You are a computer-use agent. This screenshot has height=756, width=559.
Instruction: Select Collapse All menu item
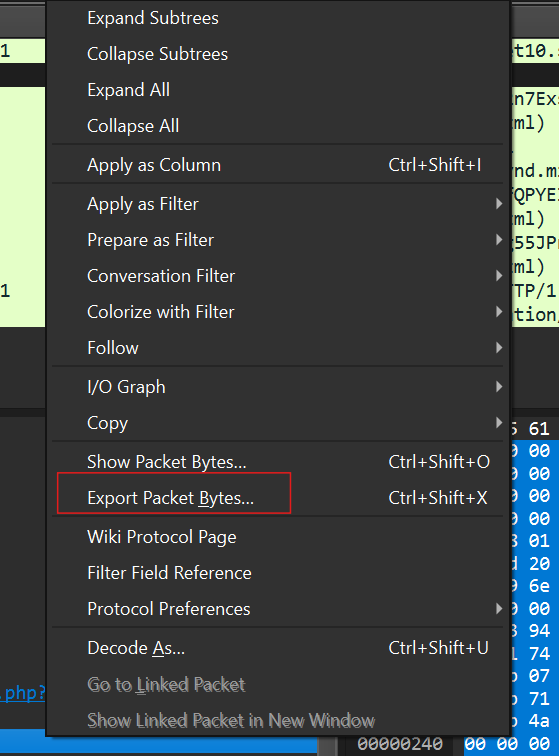(x=277, y=126)
